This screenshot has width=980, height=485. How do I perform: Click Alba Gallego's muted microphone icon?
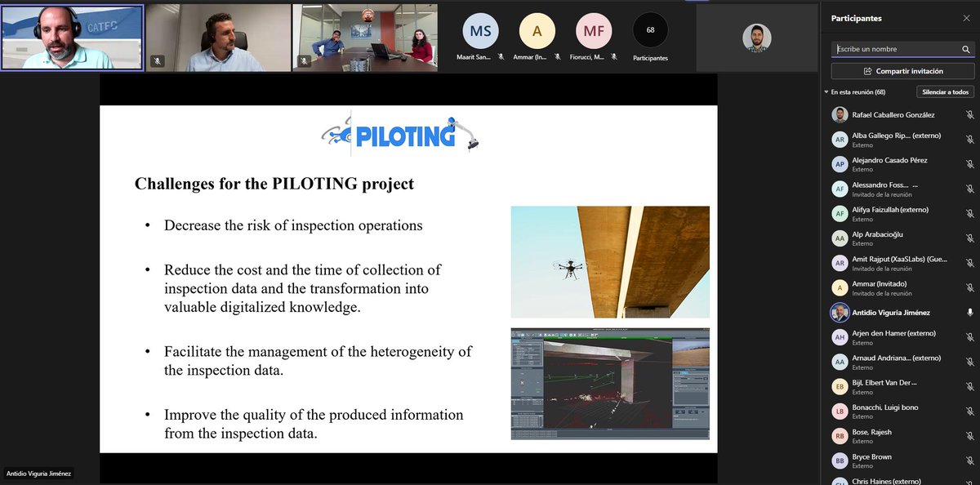pyautogui.click(x=969, y=140)
